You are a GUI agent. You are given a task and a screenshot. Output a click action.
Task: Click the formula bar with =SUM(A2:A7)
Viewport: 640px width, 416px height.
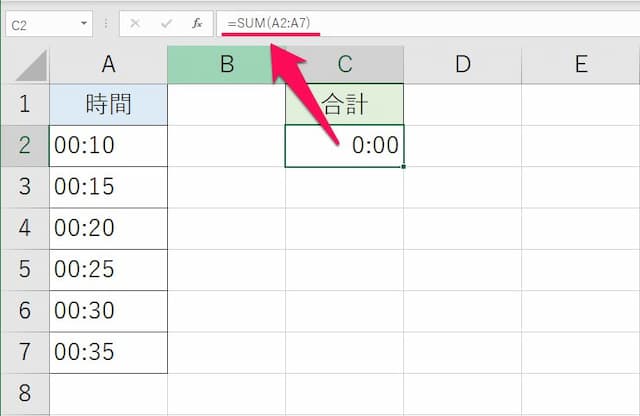coord(420,23)
